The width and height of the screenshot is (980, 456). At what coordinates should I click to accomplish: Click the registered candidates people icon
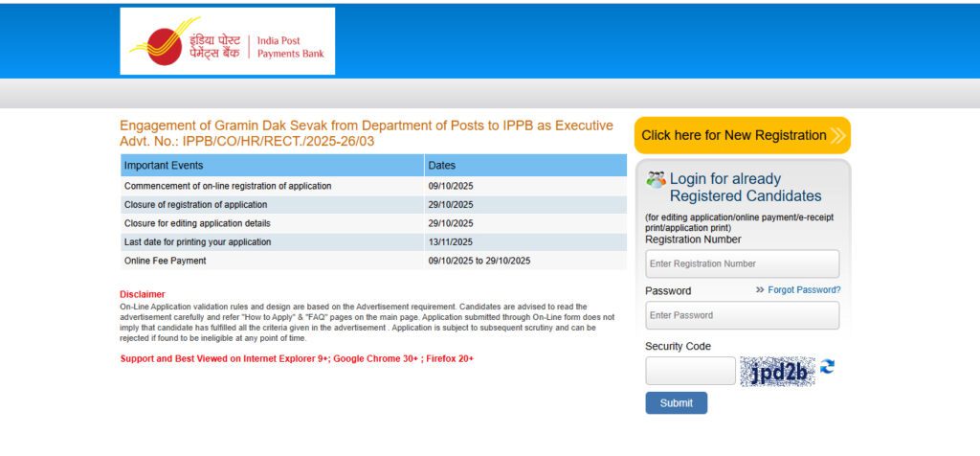coord(656,179)
